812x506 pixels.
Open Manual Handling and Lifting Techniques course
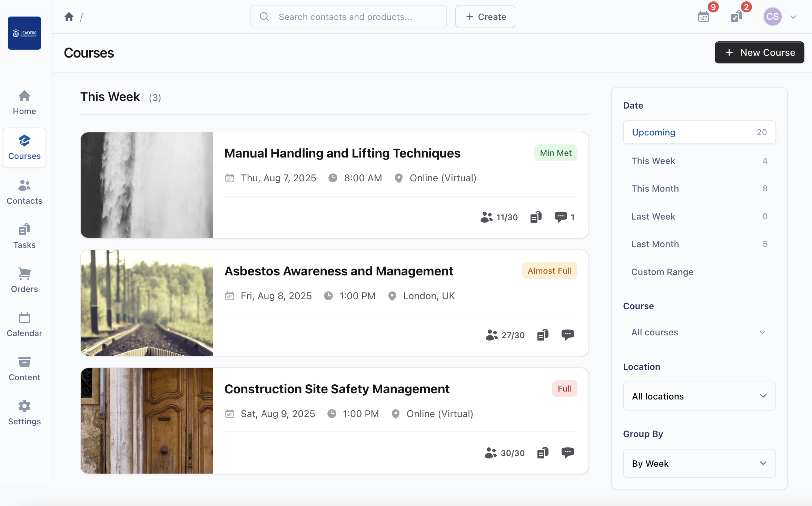click(342, 153)
